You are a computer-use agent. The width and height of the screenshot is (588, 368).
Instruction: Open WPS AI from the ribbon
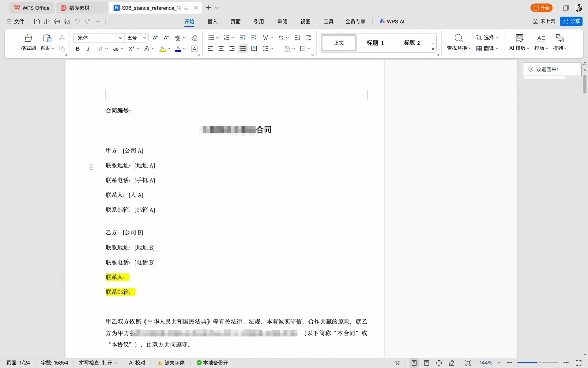point(392,21)
